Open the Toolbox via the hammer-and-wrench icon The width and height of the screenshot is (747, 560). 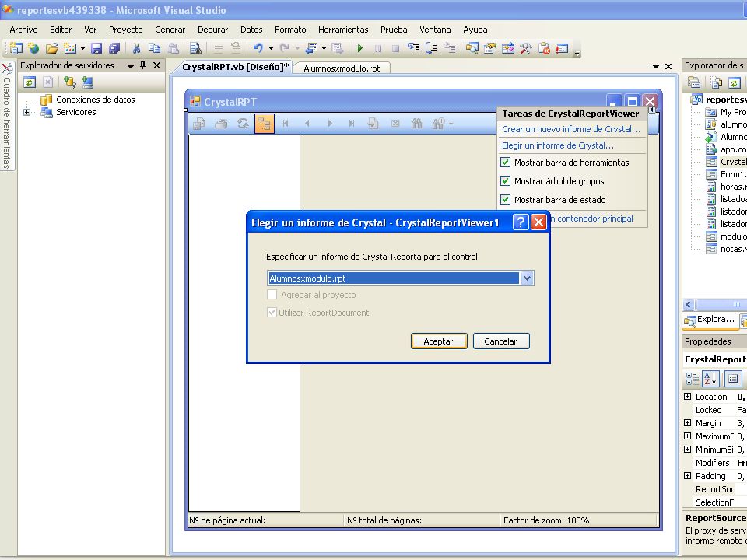(x=525, y=48)
